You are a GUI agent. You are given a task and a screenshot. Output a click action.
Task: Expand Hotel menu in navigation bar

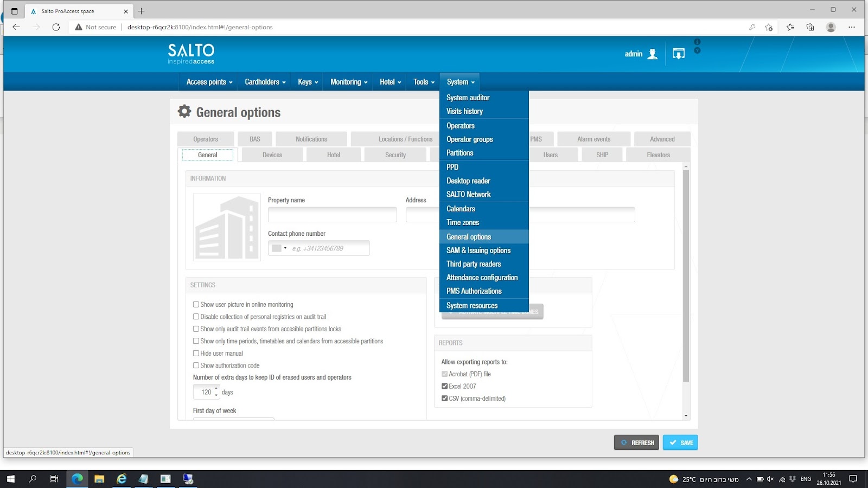pos(390,82)
